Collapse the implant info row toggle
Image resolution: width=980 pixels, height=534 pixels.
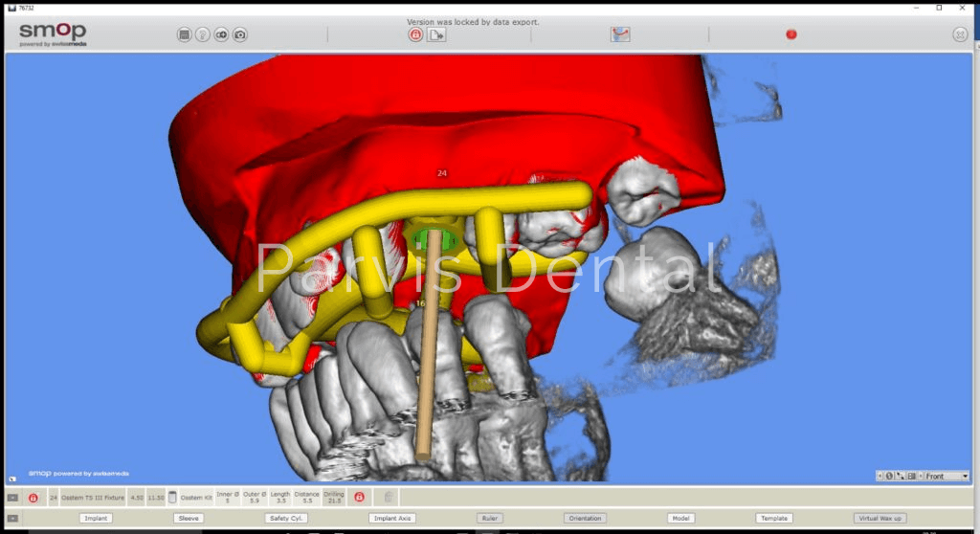point(12,498)
